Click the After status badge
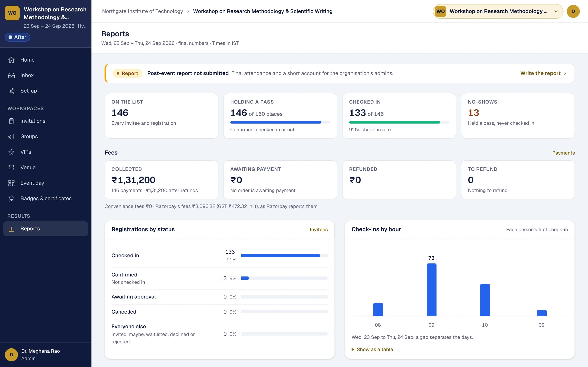The image size is (588, 367). [18, 37]
